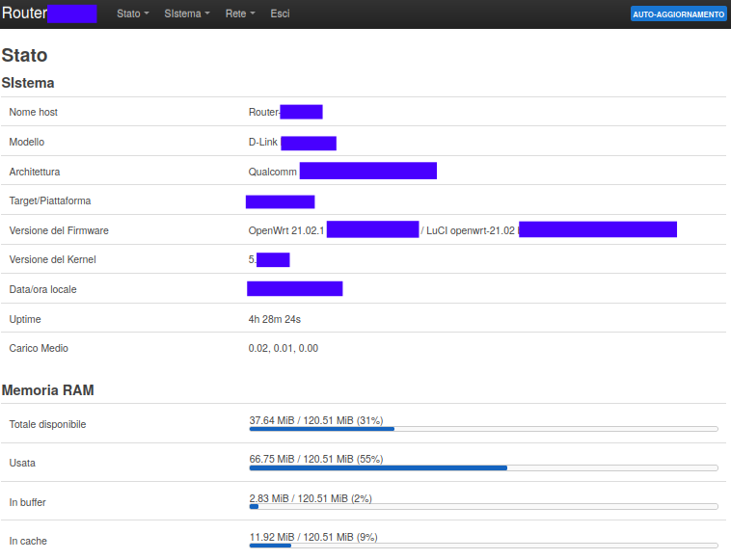Screen dimensions: 731x560
Task: Log out using the Esci link
Action: (280, 14)
